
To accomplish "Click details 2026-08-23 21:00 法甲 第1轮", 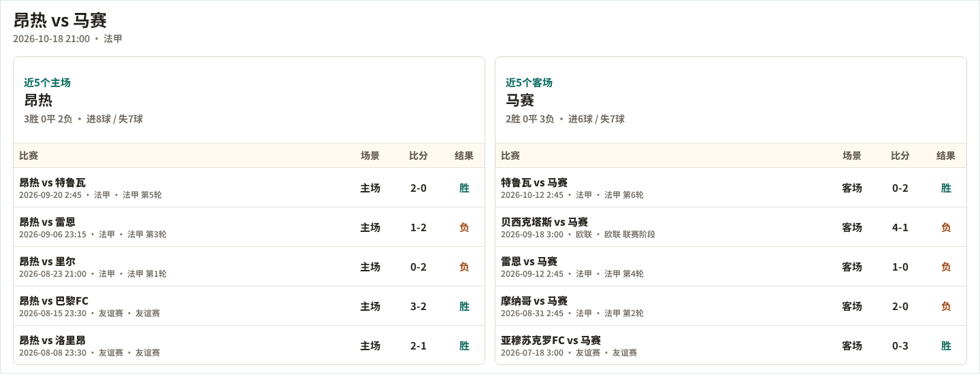I will (x=93, y=274).
